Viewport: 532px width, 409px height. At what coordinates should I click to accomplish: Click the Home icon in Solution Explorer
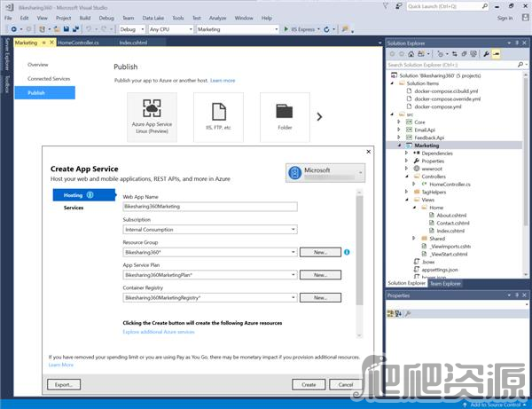click(411, 53)
